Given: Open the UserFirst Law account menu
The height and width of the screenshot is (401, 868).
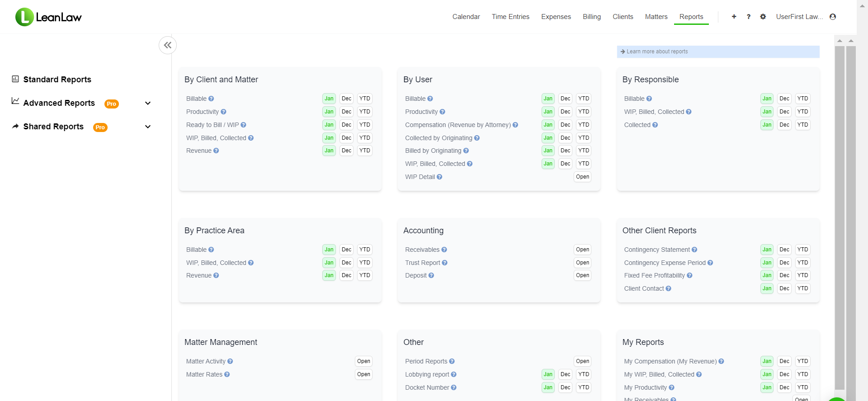Looking at the screenshot, I should point(800,17).
